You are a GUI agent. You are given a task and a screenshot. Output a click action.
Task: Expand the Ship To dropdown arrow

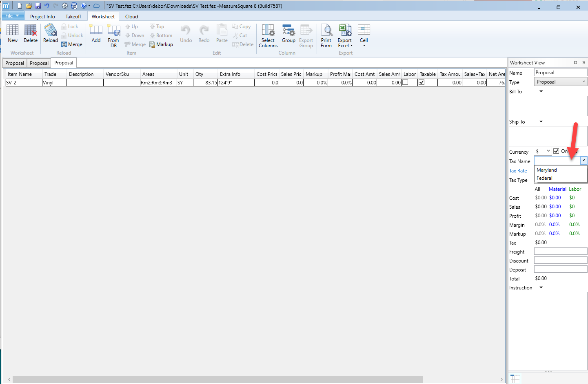pyautogui.click(x=541, y=121)
